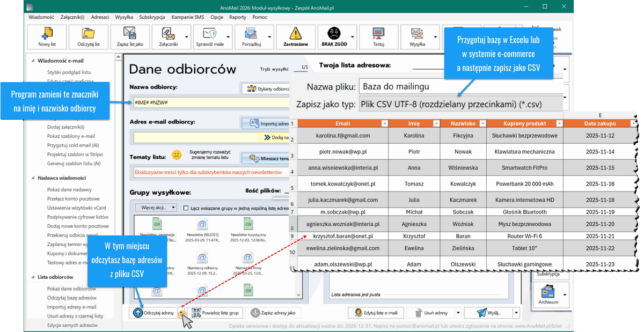Click the Powiększ listę grup icon

coord(196,313)
